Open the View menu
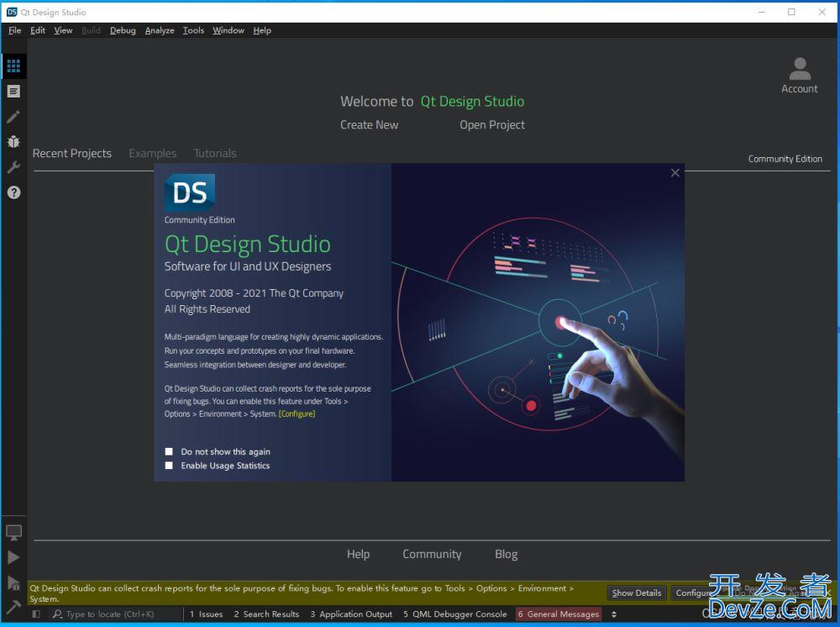 click(63, 30)
